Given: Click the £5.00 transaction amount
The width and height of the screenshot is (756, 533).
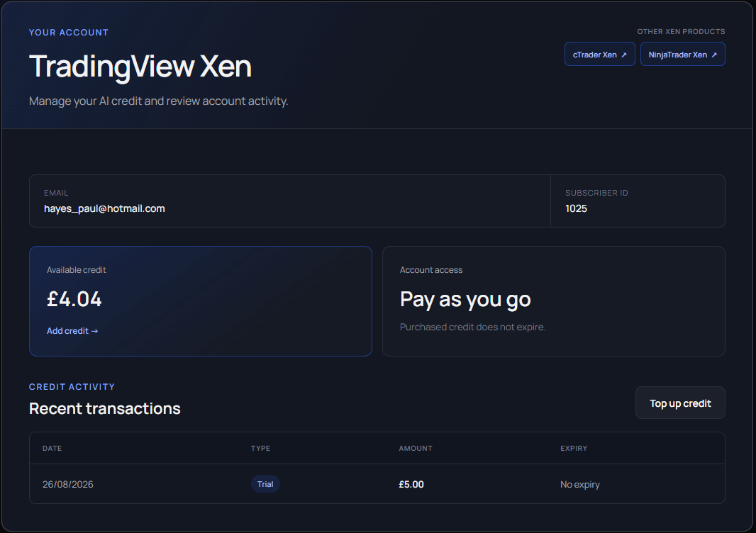Looking at the screenshot, I should coord(411,484).
